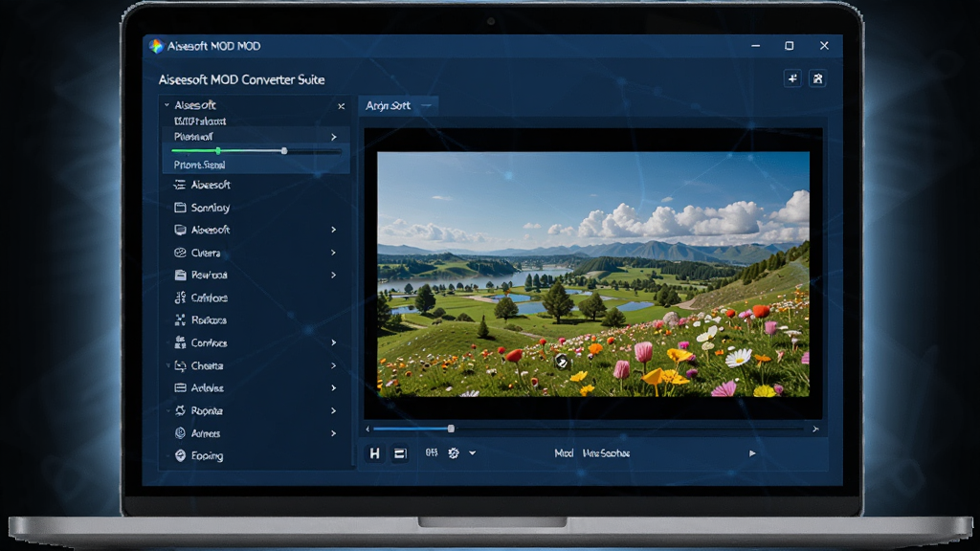The height and width of the screenshot is (551, 980).
Task: Click the Prionr.Sienal text in the panel
Action: point(199,165)
